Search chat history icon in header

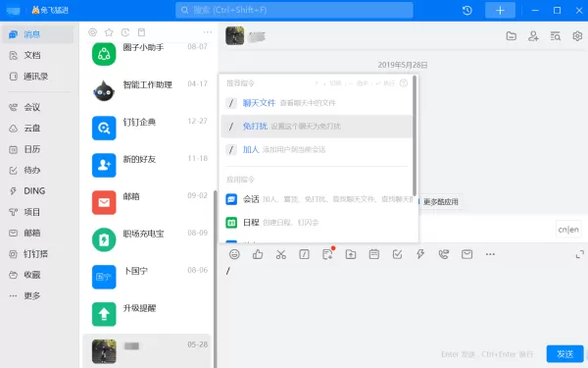555,36
